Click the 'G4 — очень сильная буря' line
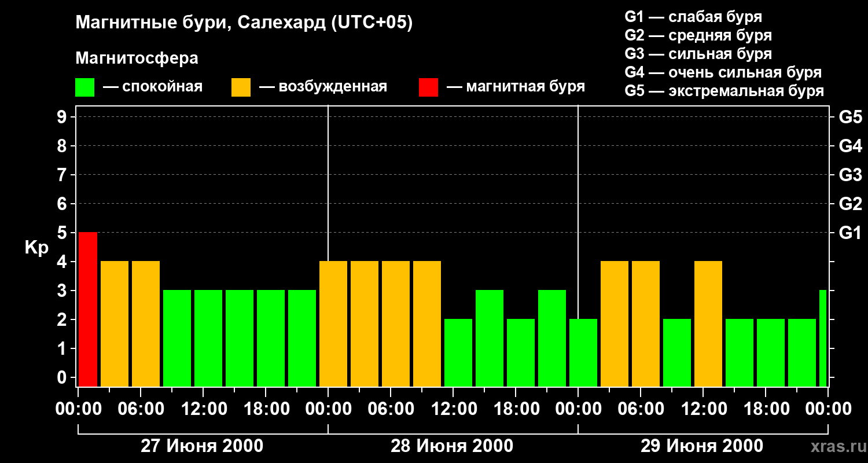 click(723, 72)
